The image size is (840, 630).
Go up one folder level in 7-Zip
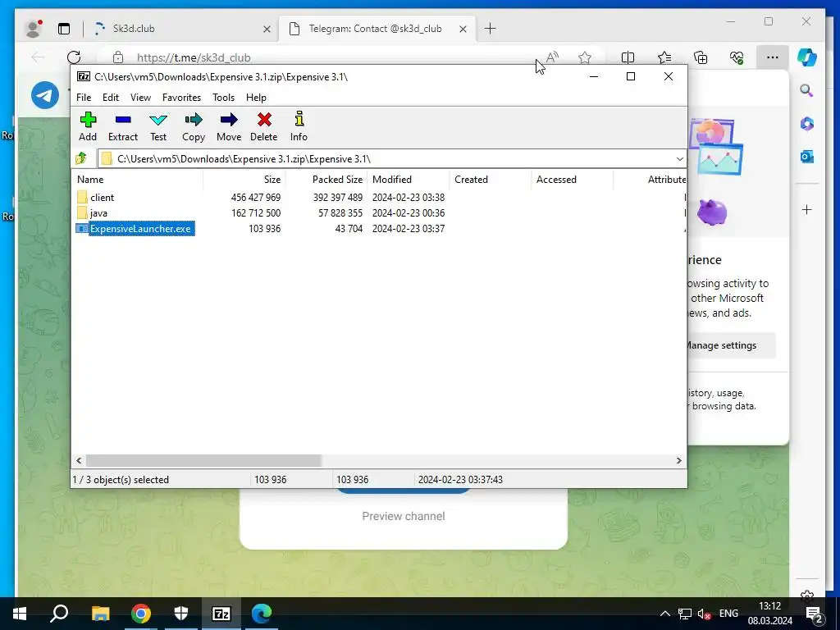pos(81,158)
